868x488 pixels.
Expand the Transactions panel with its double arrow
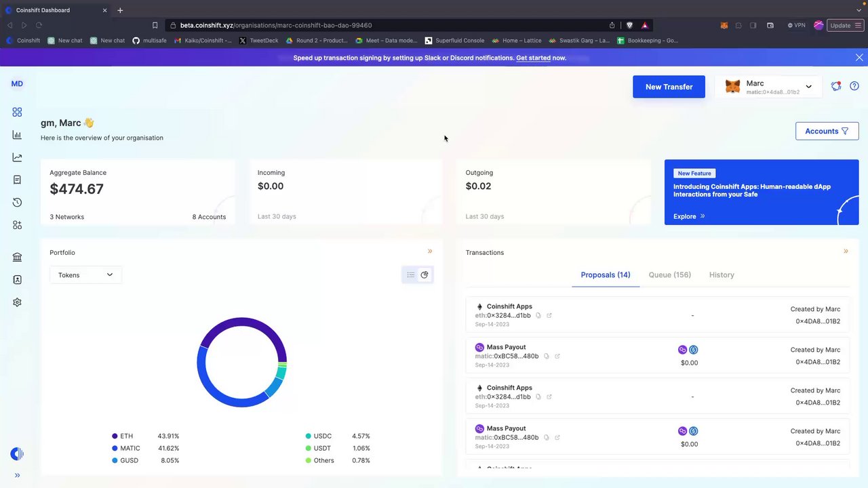click(846, 251)
